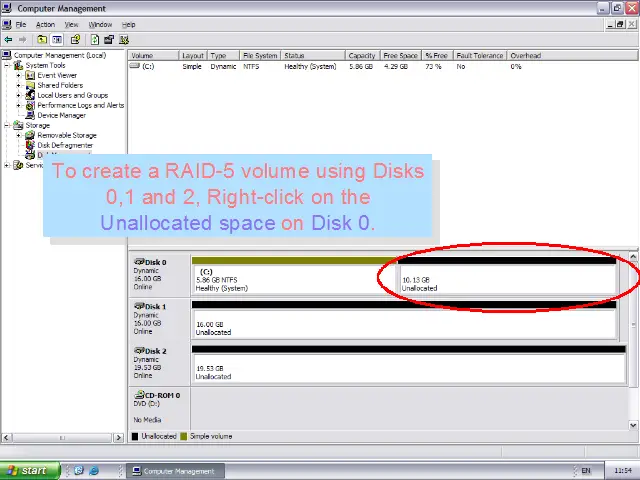This screenshot has height=480, width=640.
Task: Open Internet Explorer from Quick Launch
Action: (94, 471)
